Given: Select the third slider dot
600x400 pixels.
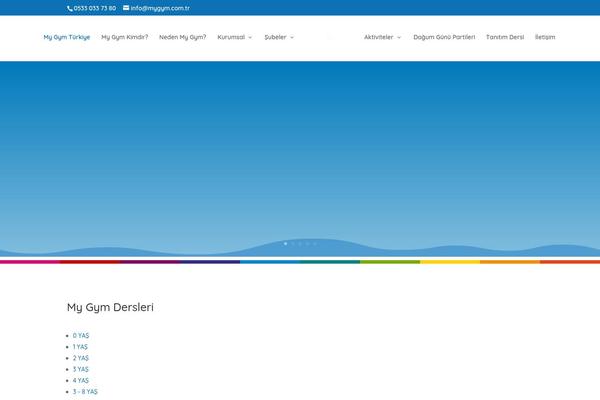Looking at the screenshot, I should tap(300, 244).
